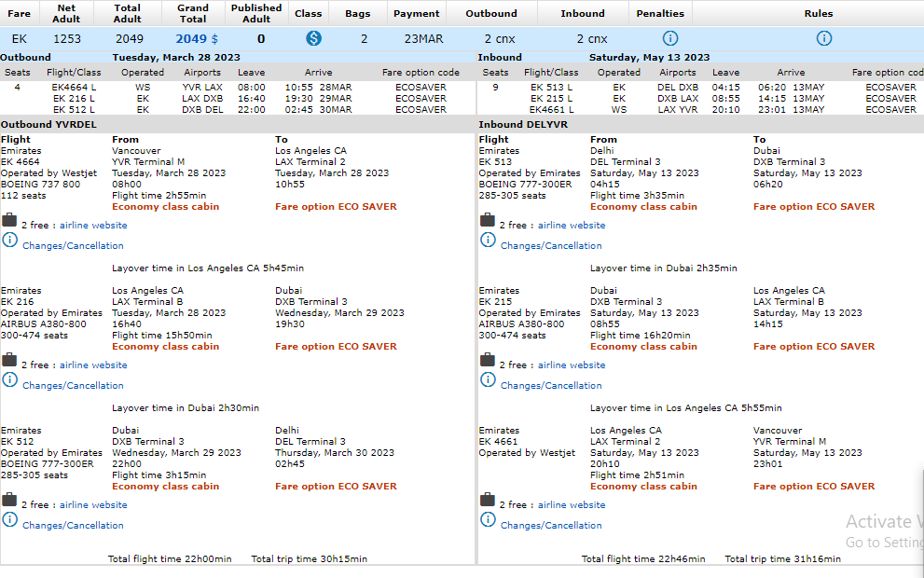Click the blue dollar Class icon
The width and height of the screenshot is (924, 578).
[x=314, y=38]
